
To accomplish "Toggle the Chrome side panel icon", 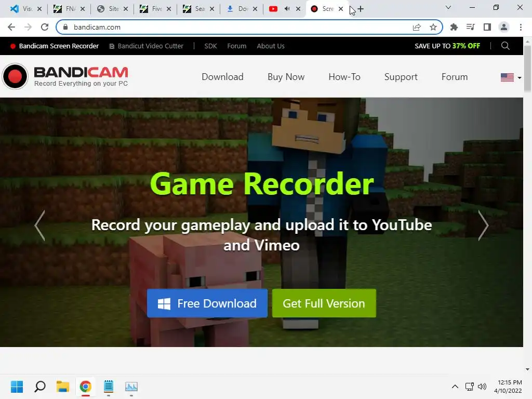I will click(x=487, y=27).
